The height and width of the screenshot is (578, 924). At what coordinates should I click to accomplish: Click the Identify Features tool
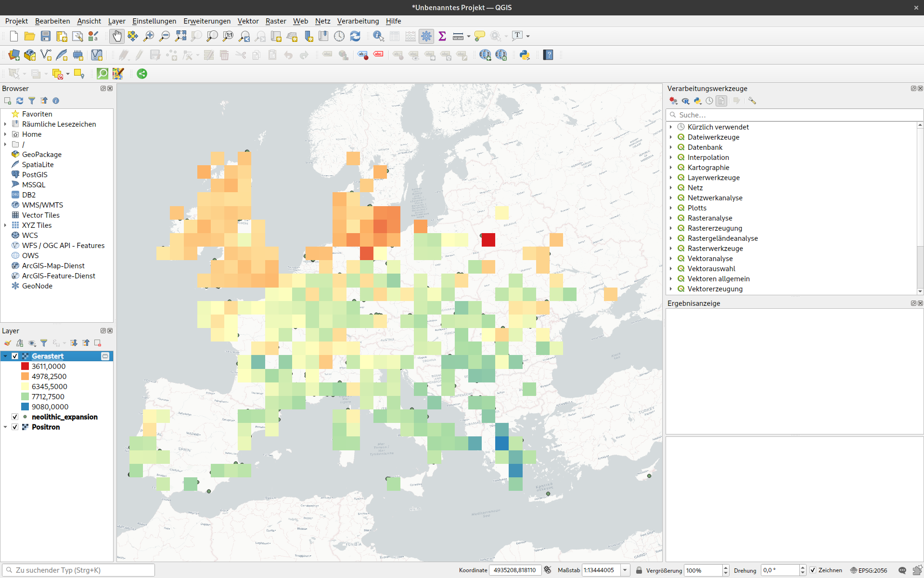click(x=378, y=36)
